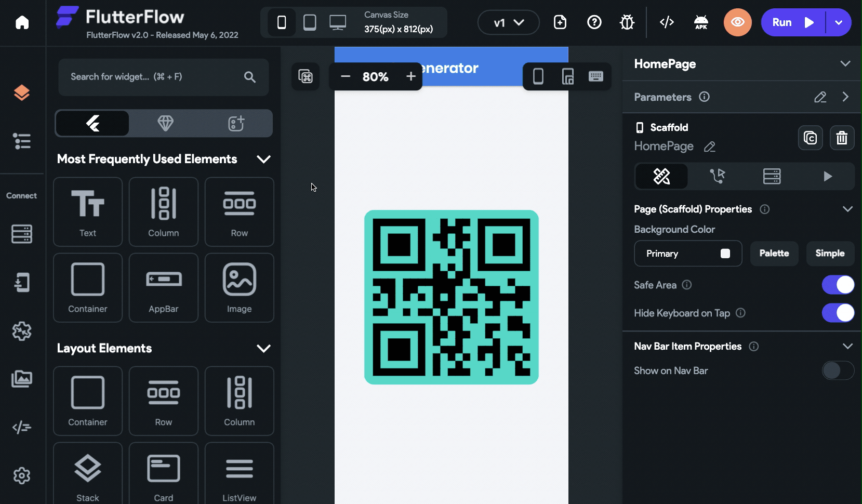Click the Simple color button
This screenshot has width=862, height=504.
(830, 254)
